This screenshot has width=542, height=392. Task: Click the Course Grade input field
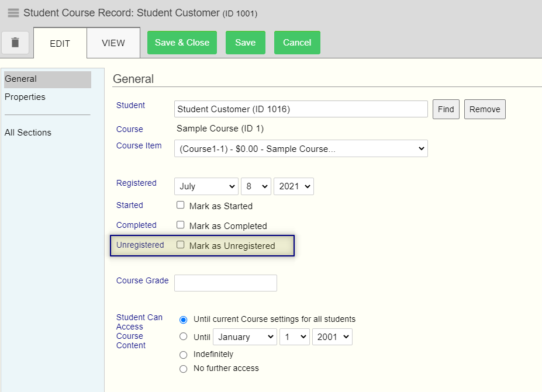pyautogui.click(x=225, y=283)
